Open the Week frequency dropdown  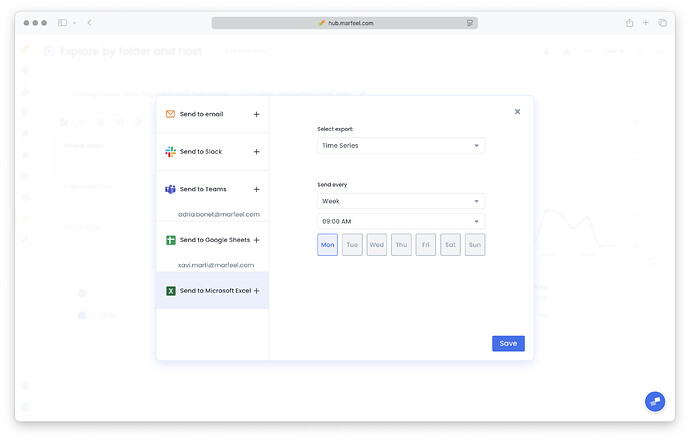[x=400, y=201]
